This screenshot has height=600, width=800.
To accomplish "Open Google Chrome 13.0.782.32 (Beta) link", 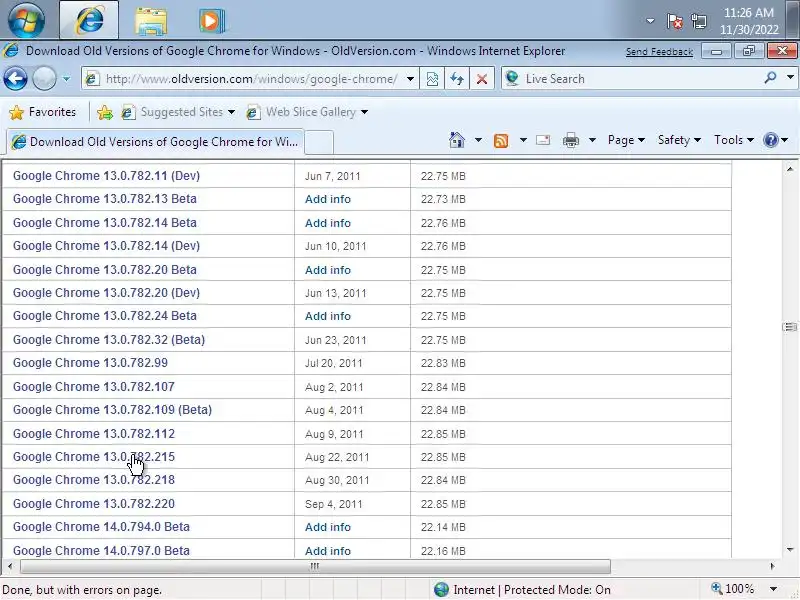I will (x=109, y=339).
